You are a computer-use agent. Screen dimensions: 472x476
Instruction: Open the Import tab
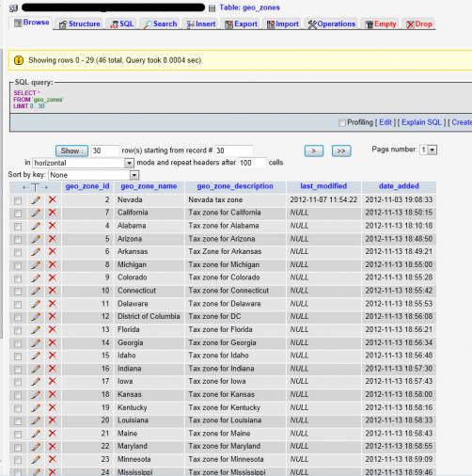coord(283,24)
